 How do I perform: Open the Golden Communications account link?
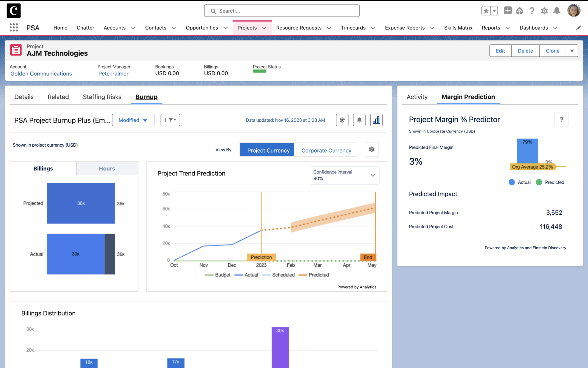tap(41, 73)
